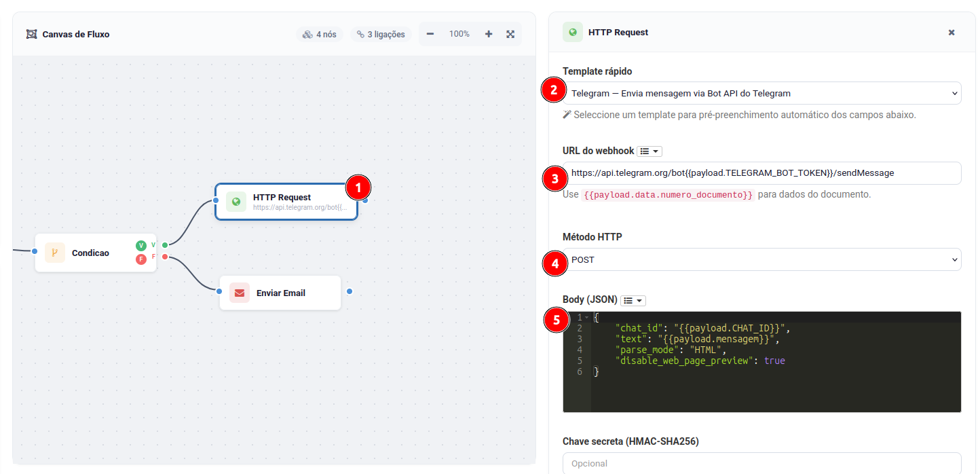
Task: Click the green V true output badge
Action: [141, 245]
